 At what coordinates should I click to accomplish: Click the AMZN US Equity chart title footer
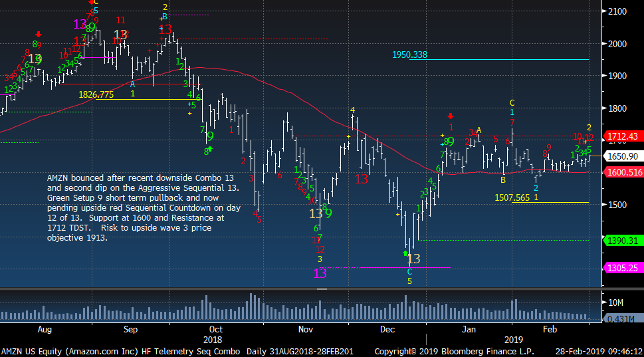point(121,352)
